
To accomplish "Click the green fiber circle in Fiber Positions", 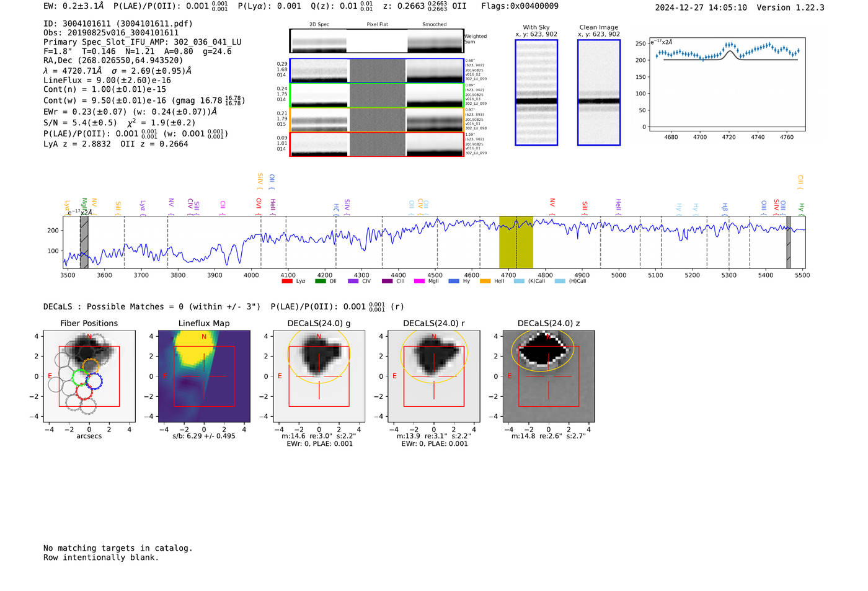I will pyautogui.click(x=81, y=376).
